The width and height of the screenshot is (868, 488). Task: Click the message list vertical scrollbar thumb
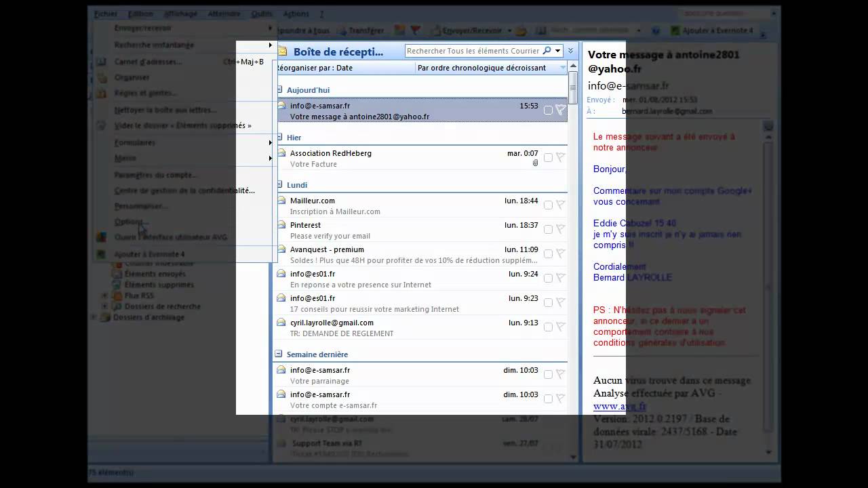point(573,87)
